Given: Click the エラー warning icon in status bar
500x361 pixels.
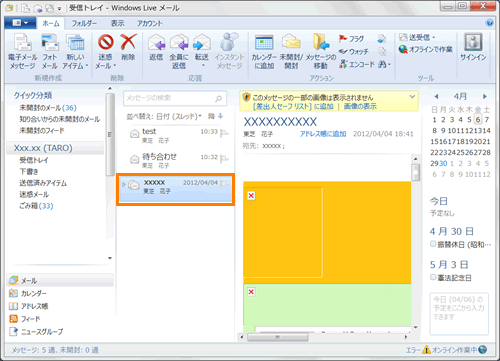Looking at the screenshot, I should click(x=426, y=350).
